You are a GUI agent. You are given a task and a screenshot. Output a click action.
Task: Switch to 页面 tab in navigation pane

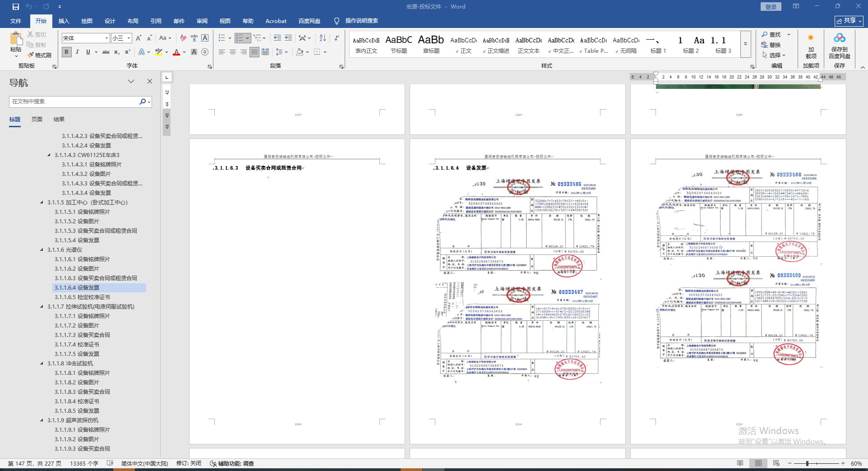(37, 119)
